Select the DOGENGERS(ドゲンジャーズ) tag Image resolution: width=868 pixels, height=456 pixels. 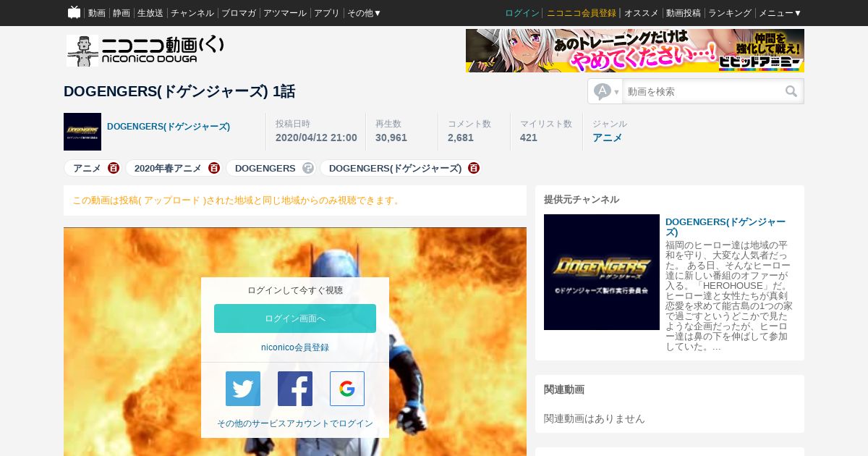(x=395, y=168)
